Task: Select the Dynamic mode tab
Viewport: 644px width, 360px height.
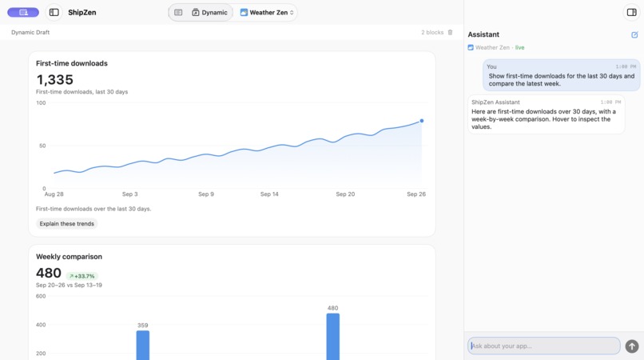Action: 209,12
